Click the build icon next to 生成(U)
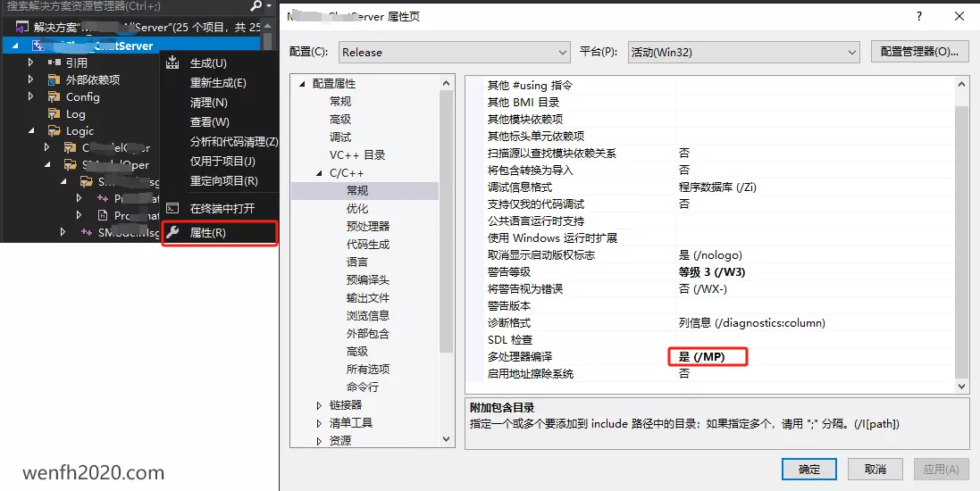 173,63
